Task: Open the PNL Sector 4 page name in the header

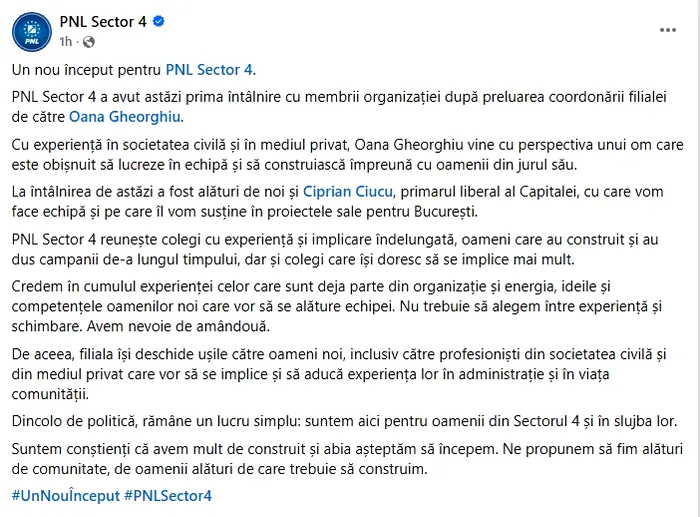Action: coord(103,21)
